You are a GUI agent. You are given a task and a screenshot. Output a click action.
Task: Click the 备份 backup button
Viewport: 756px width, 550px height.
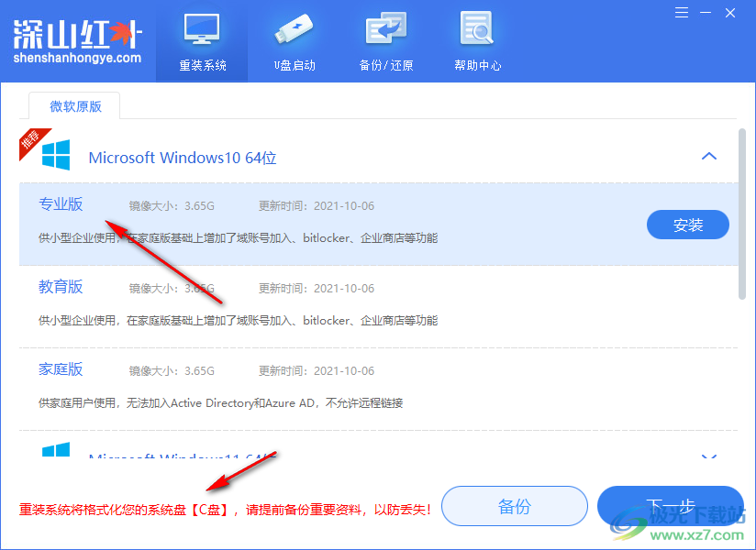click(514, 506)
